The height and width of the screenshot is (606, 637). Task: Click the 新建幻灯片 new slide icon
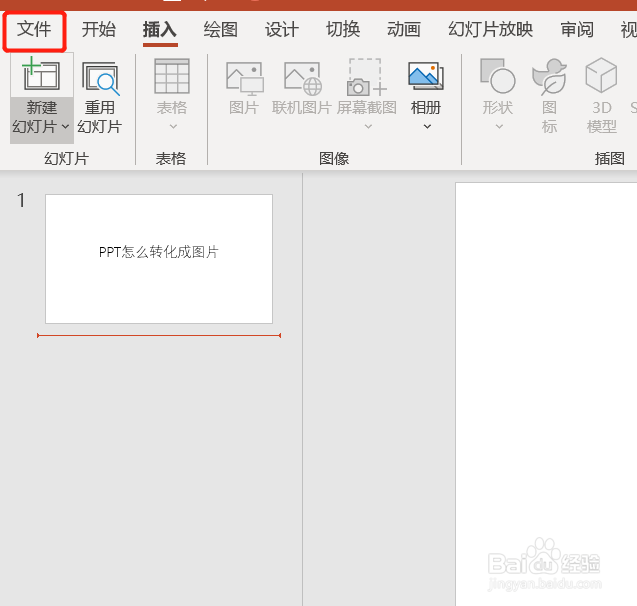coord(41,74)
